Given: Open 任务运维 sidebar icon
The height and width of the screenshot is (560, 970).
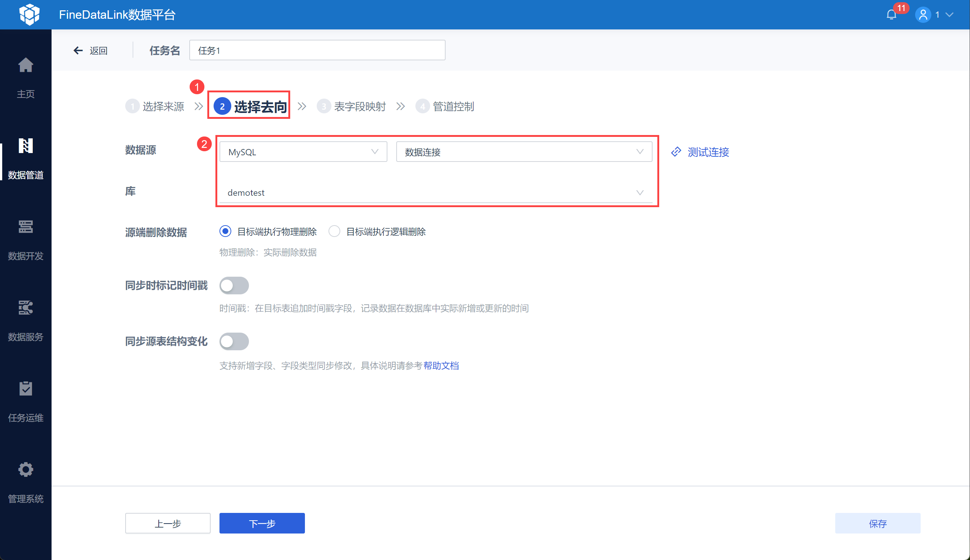Looking at the screenshot, I should 26,389.
